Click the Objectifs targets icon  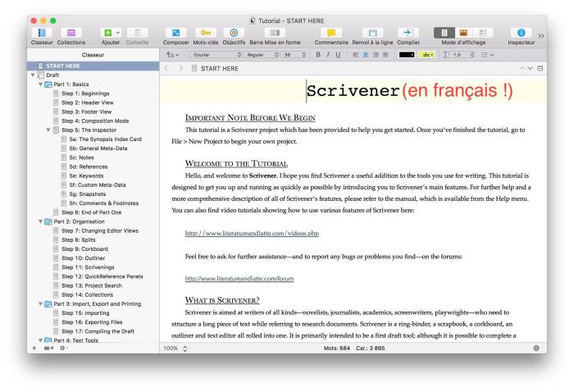pyautogui.click(x=235, y=31)
